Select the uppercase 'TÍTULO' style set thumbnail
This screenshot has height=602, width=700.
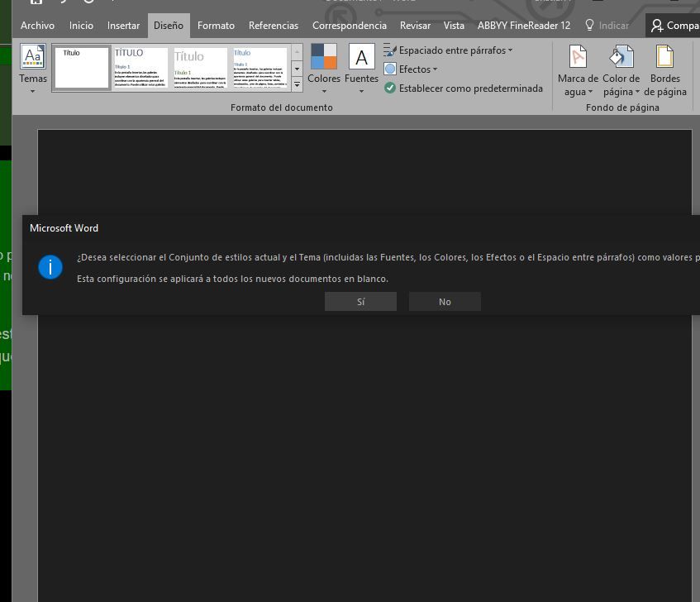pyautogui.click(x=141, y=68)
